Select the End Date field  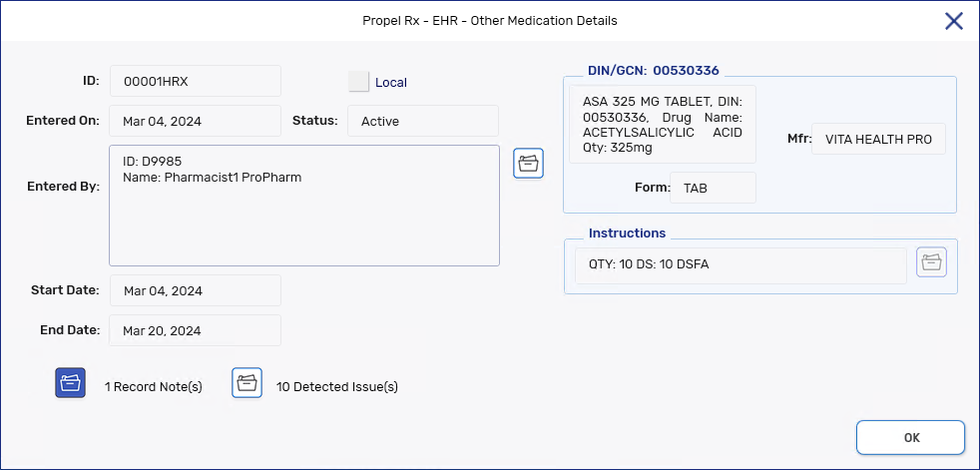(x=195, y=330)
